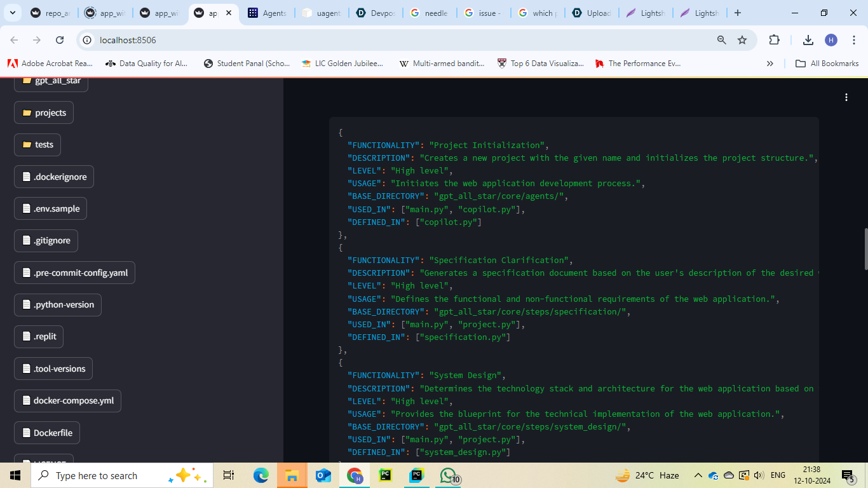
Task: Open WhatsApp from the taskbar
Action: tap(448, 475)
